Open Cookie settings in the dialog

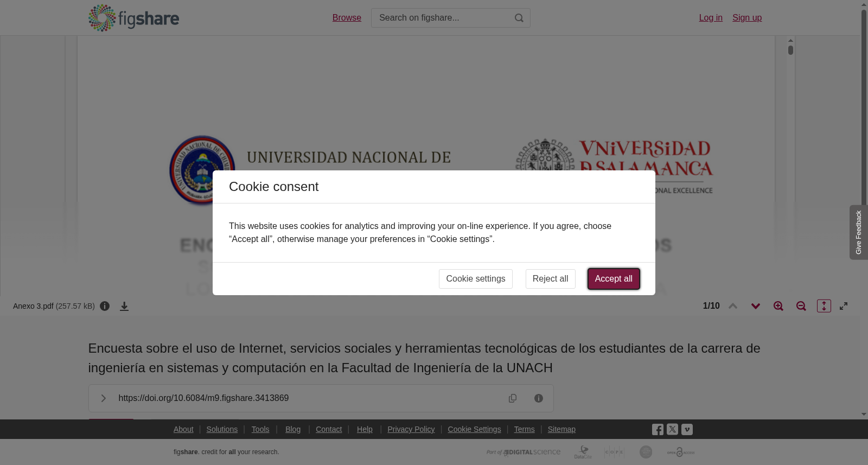click(x=476, y=279)
